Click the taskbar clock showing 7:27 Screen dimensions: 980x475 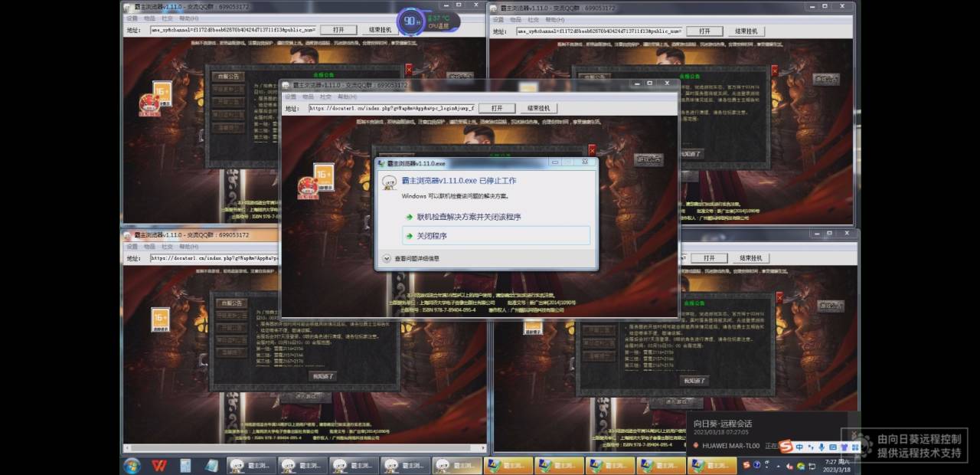832,465
